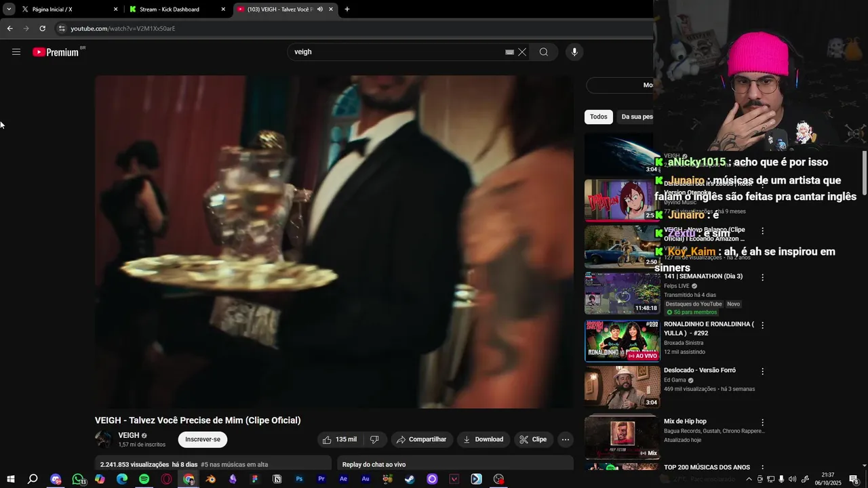Click the Download button
The height and width of the screenshot is (488, 868).
point(484,440)
